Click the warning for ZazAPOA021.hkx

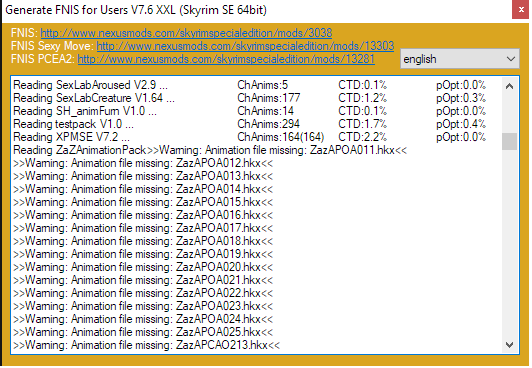143,280
